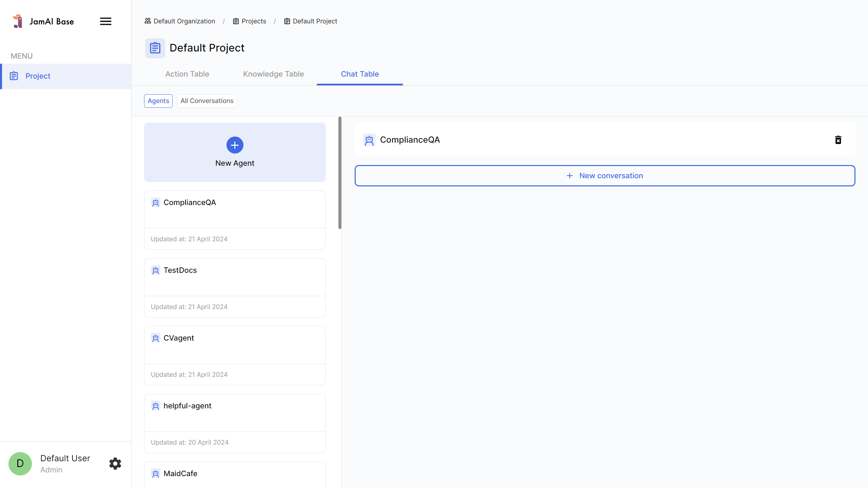Screen dimensions: 868x488
Task: Select the Chat Table tab
Action: [360, 74]
